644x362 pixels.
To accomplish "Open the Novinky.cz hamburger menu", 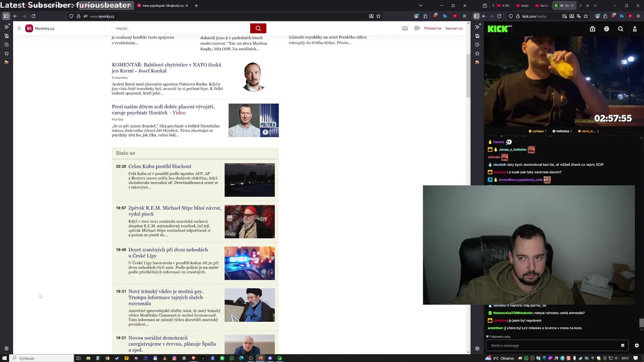I will (x=19, y=28).
